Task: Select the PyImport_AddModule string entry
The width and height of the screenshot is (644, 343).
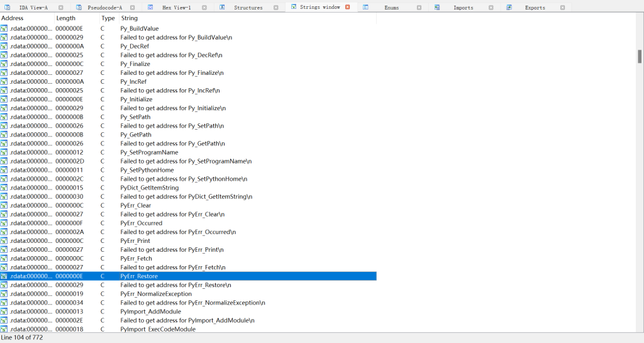Action: [150, 312]
